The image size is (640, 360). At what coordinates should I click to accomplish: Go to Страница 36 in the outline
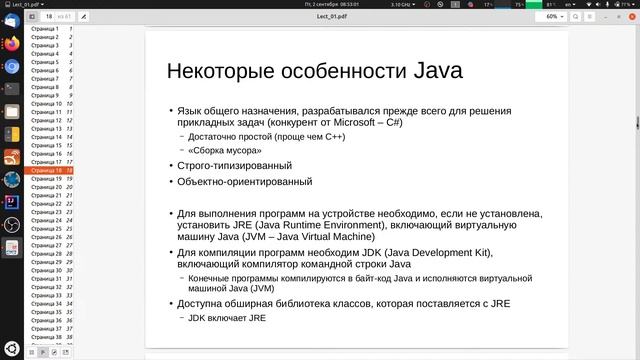pos(49,320)
